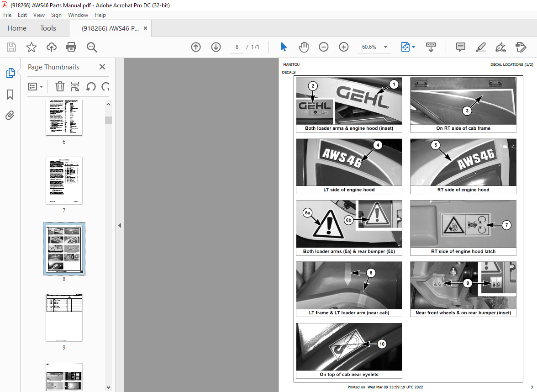Click 'LT side of engine hood' caption
The height and width of the screenshot is (392, 537).
tap(349, 190)
